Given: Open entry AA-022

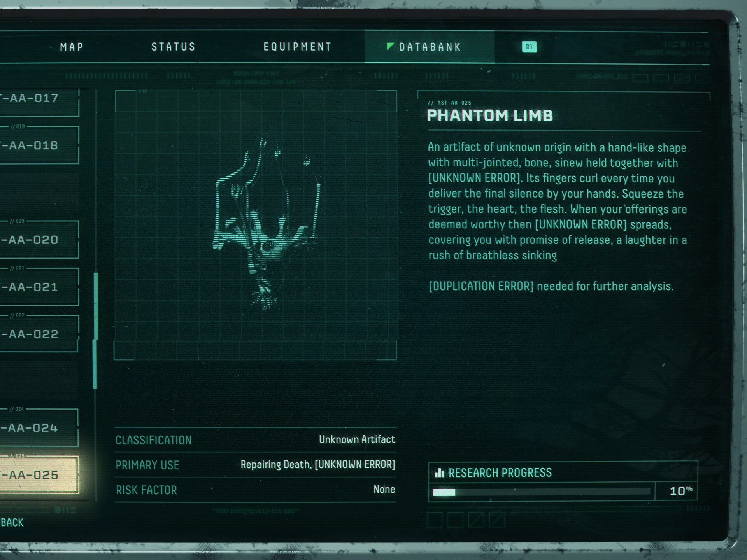Looking at the screenshot, I should tap(39, 334).
